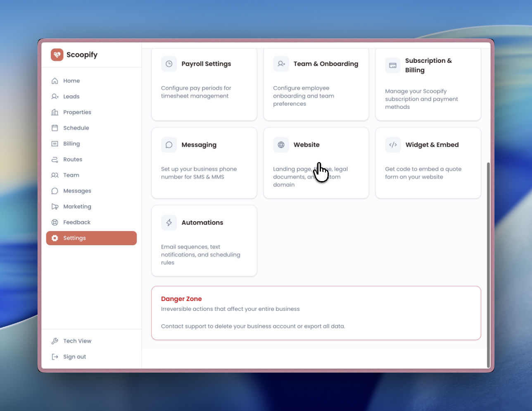
Task: Click the Website globe icon
Action: click(x=281, y=145)
